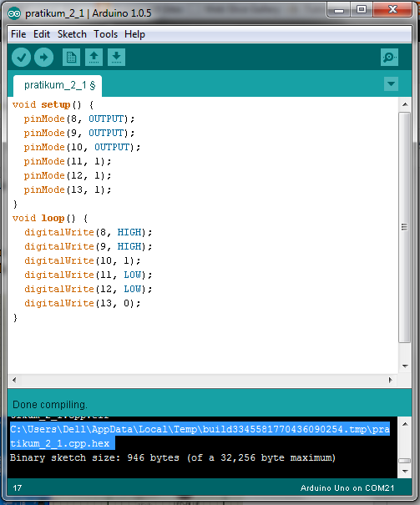Click the console scrollbar up arrow
Viewport: 420px width, 505px height.
(x=405, y=424)
